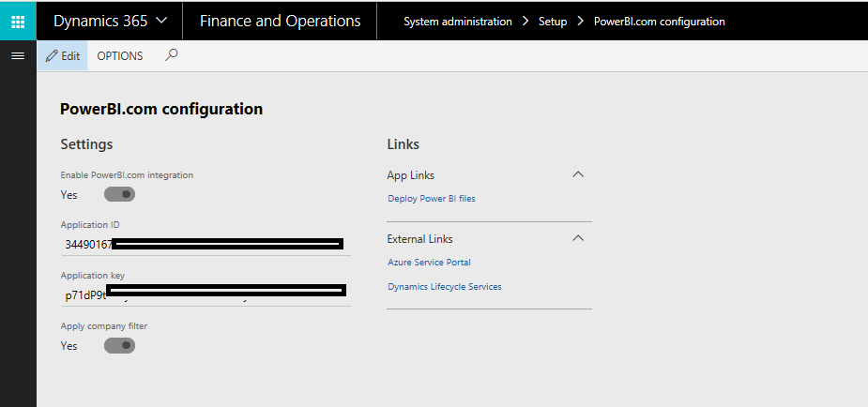
Task: Click PowerBI.com configuration breadcrumb item
Action: tap(659, 22)
